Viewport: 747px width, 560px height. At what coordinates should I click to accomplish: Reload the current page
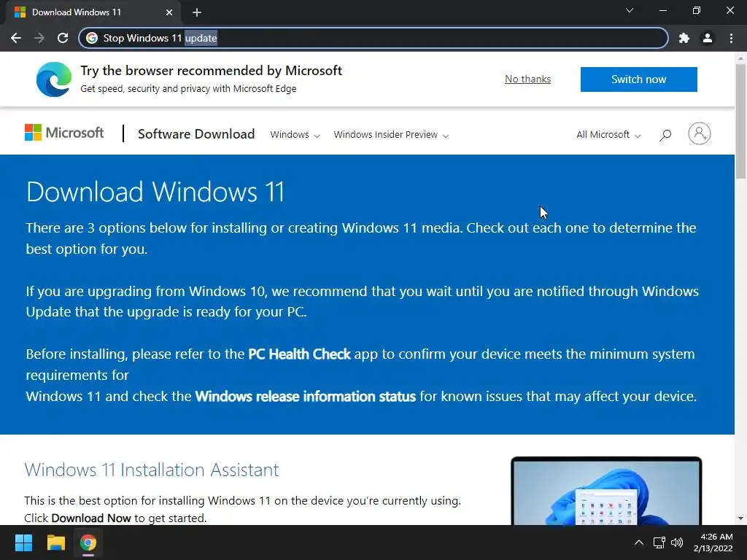[x=63, y=38]
